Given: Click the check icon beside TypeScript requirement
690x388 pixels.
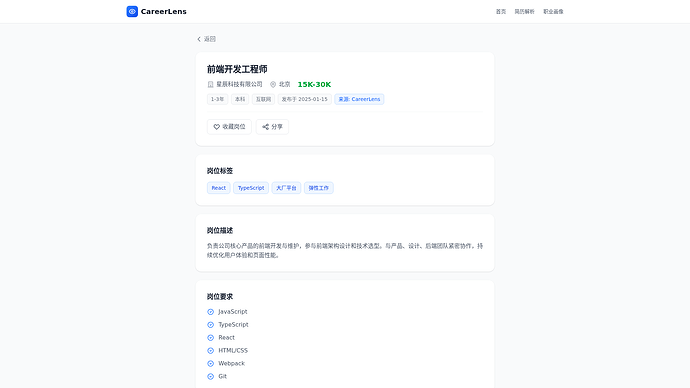Looking at the screenshot, I should pos(210,325).
